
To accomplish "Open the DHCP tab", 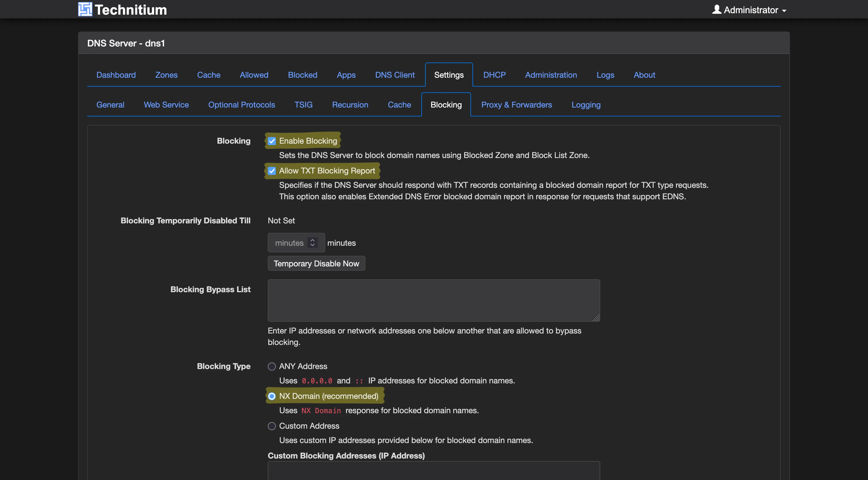I will coord(494,75).
